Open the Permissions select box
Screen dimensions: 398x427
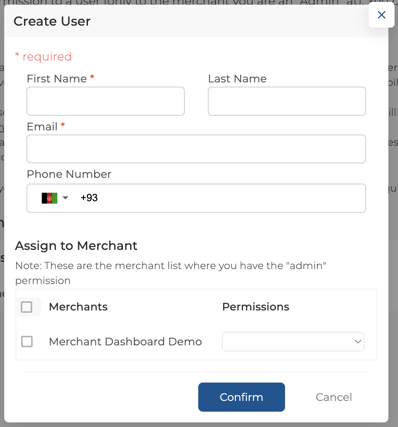[x=293, y=342]
